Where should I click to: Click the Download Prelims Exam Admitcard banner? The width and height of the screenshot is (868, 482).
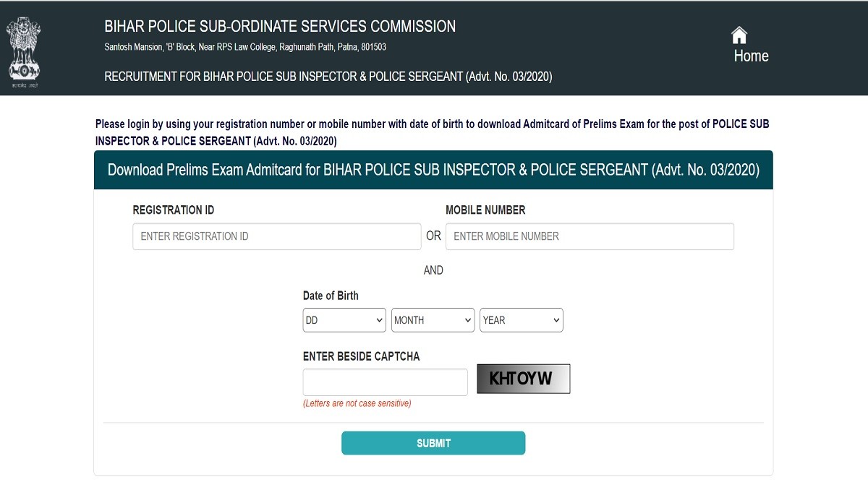(433, 171)
